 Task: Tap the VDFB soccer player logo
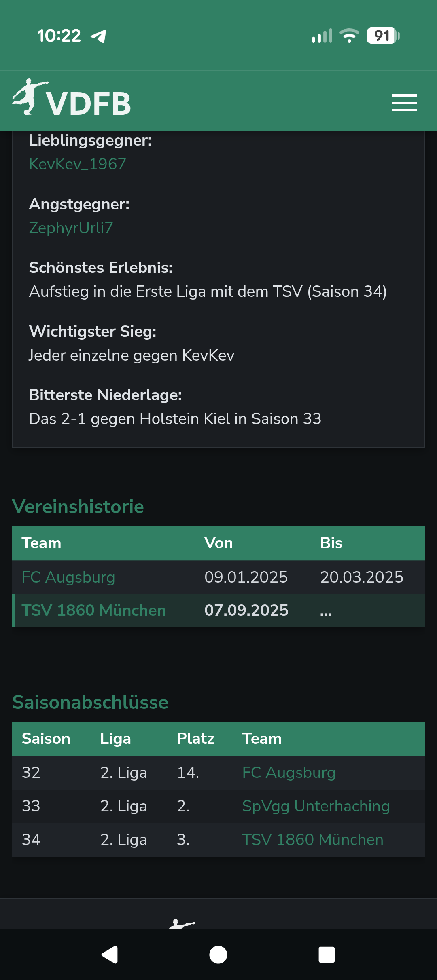(x=29, y=97)
